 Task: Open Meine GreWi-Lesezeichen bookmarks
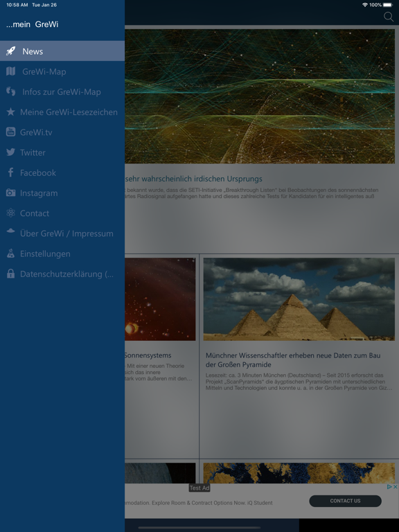(x=62, y=112)
